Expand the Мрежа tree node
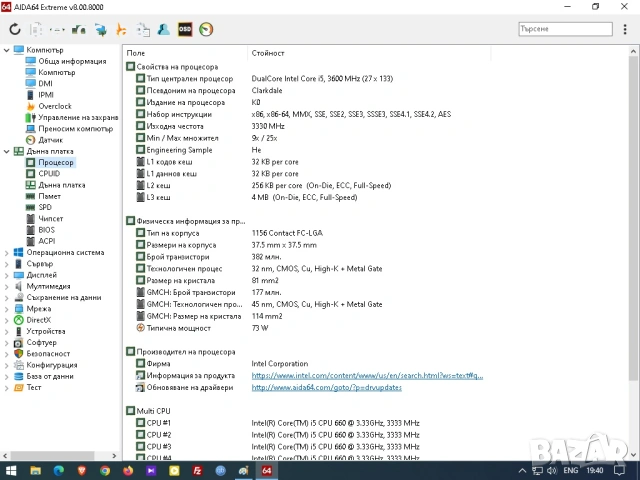Screen dimensions: 640x480 (6, 309)
